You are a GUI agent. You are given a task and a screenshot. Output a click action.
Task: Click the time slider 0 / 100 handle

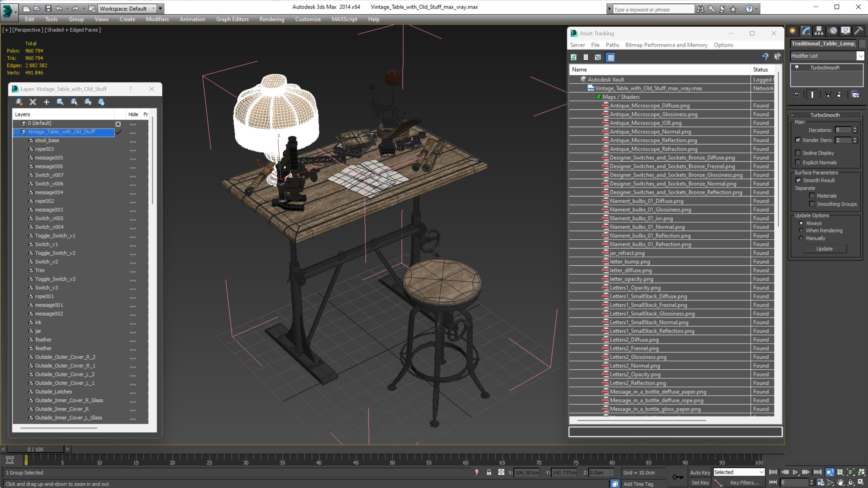(35, 449)
